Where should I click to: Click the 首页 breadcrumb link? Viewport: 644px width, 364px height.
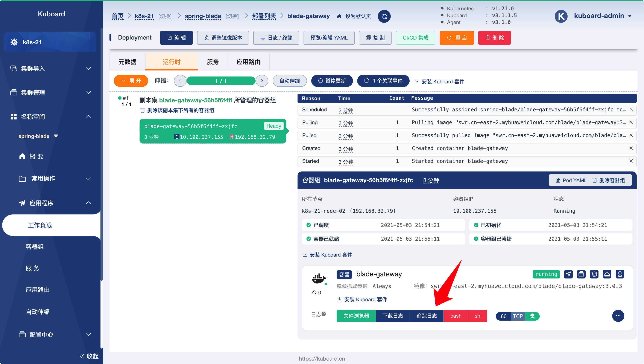117,16
